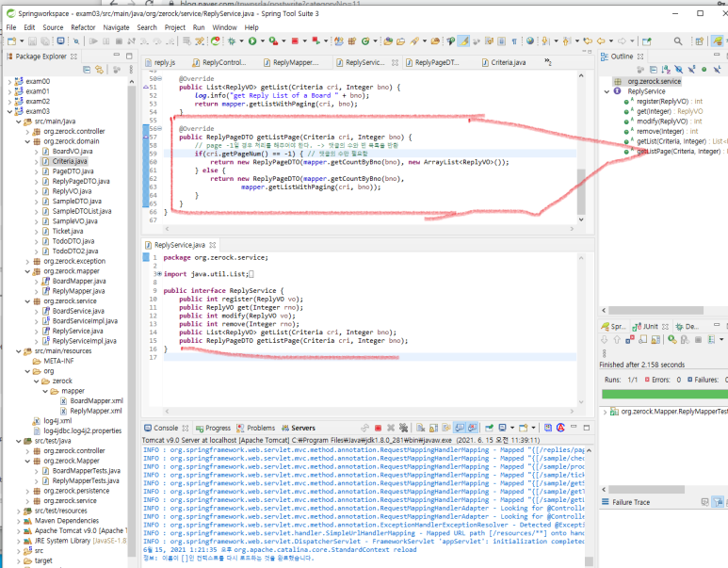Collapse the exam03 project node
Viewport: 728px width, 568px height.
click(x=9, y=111)
